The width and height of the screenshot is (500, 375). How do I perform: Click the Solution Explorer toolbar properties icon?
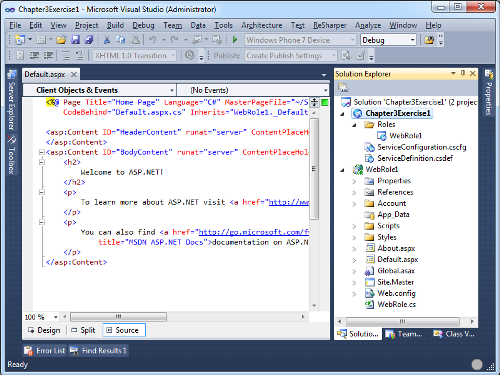click(x=343, y=88)
